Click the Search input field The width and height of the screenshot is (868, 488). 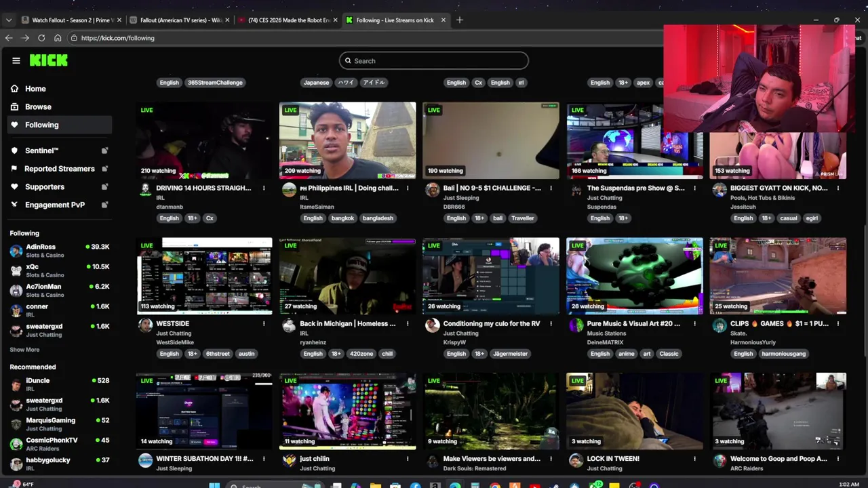click(434, 61)
